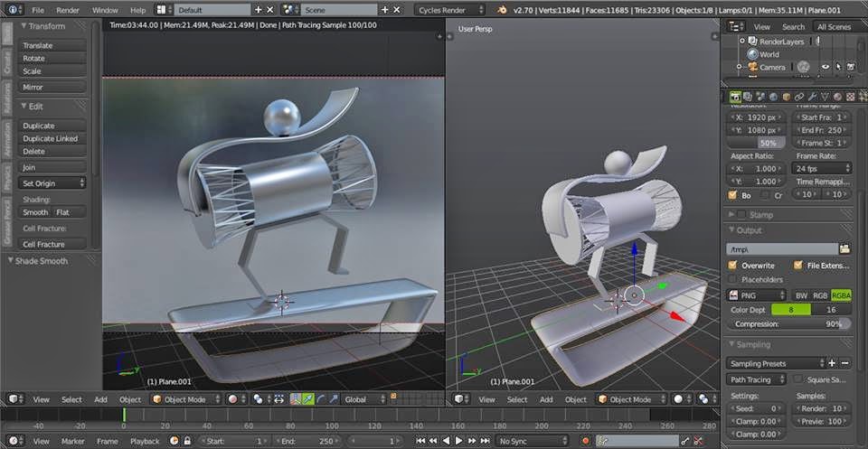Open the Render menu
Viewport: 868px width, 449px height.
(x=68, y=9)
